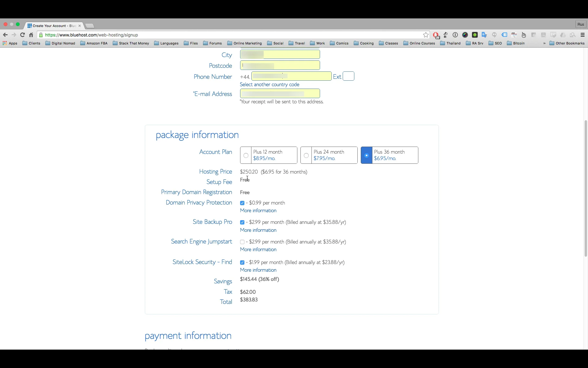Open a new blank tab
Viewport: 588px width, 368px height.
(90, 26)
